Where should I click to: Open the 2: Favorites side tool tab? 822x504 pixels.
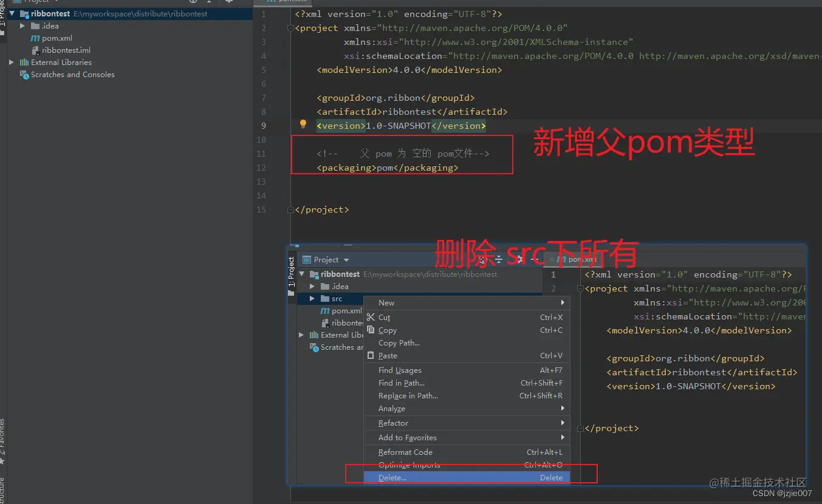[2, 440]
